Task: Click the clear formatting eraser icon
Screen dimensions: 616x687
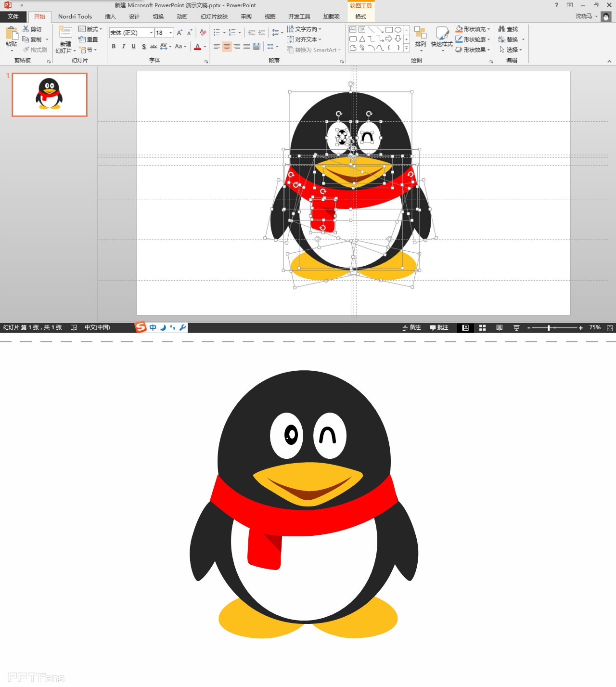Action: click(203, 33)
